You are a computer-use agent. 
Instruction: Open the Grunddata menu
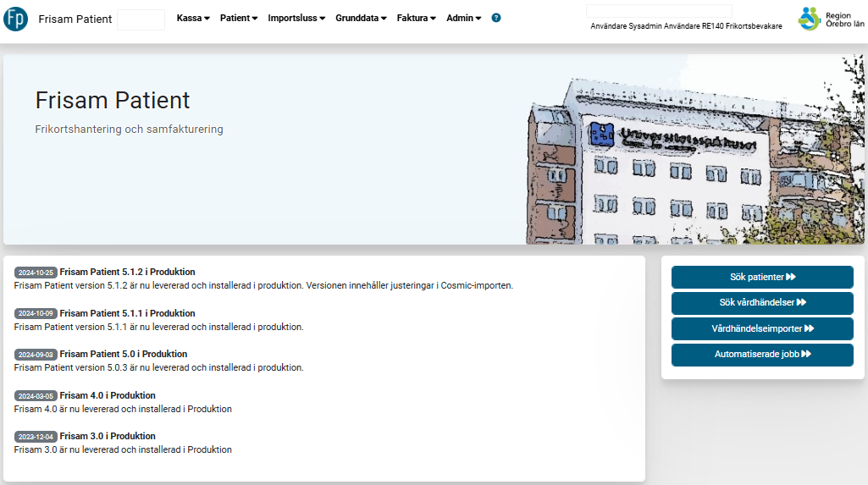pos(361,18)
